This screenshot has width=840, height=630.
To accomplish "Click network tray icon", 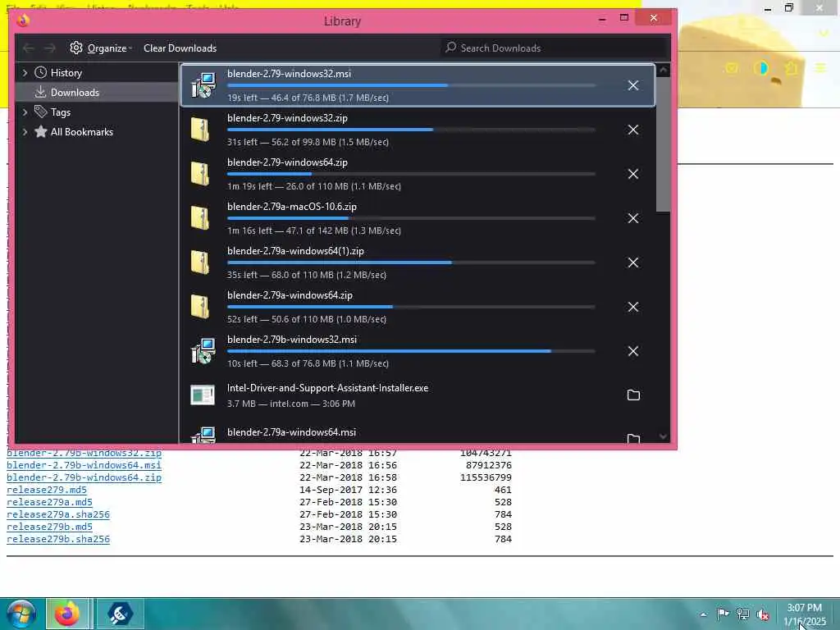I will [742, 614].
